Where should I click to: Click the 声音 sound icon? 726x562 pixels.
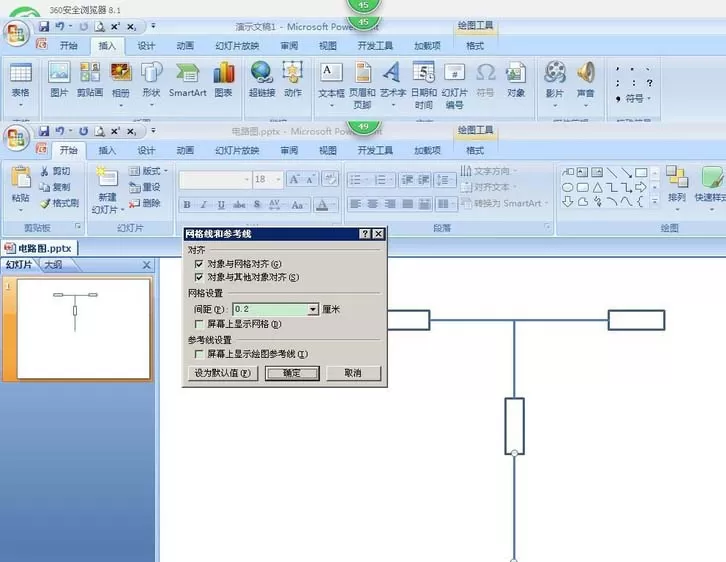tap(585, 84)
